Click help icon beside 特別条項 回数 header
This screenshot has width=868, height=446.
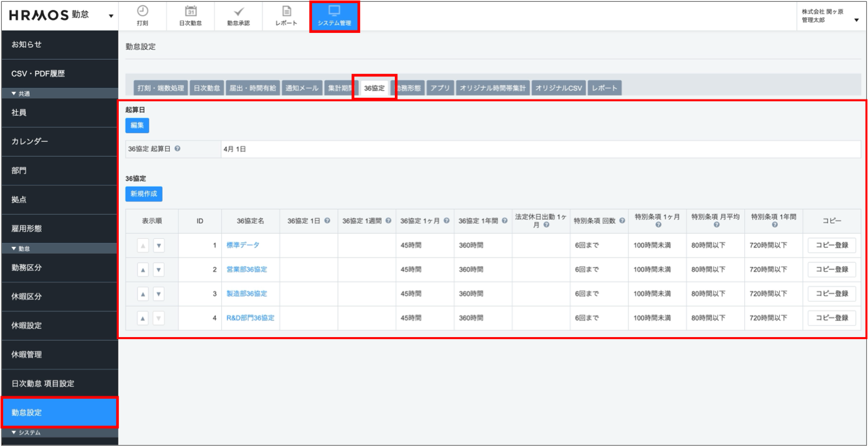(622, 221)
